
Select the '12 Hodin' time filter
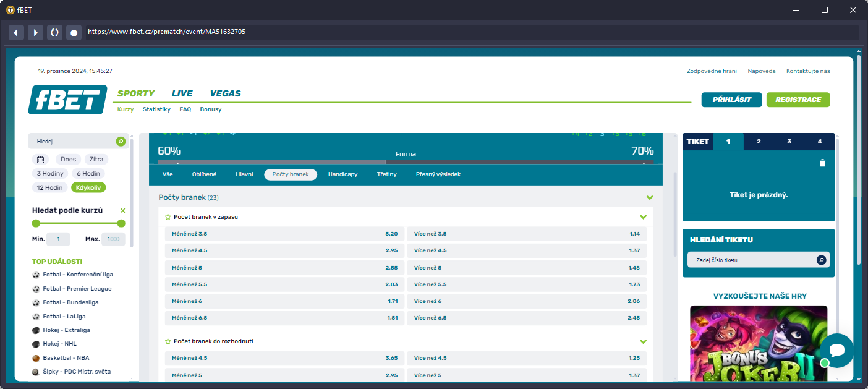pyautogui.click(x=50, y=188)
